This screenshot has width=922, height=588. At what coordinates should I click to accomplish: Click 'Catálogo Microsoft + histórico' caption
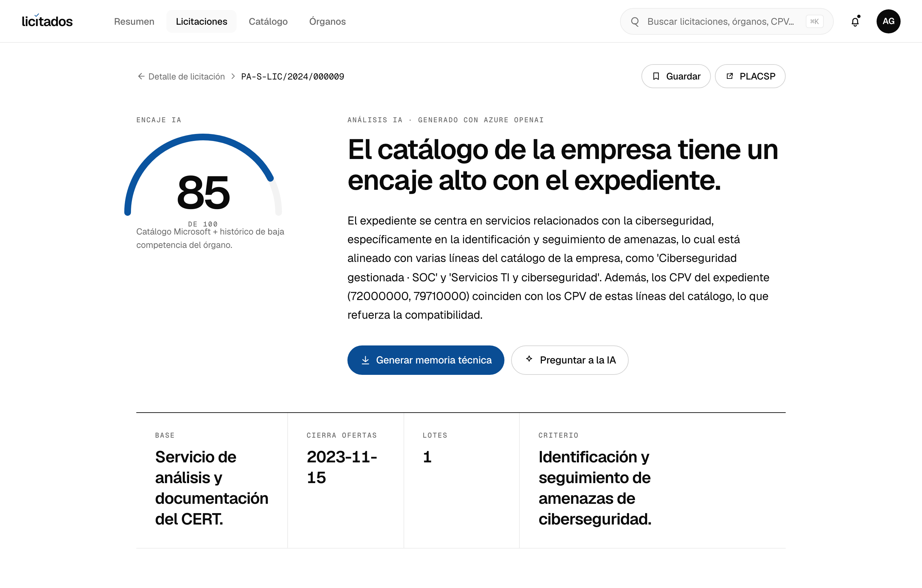click(x=210, y=238)
